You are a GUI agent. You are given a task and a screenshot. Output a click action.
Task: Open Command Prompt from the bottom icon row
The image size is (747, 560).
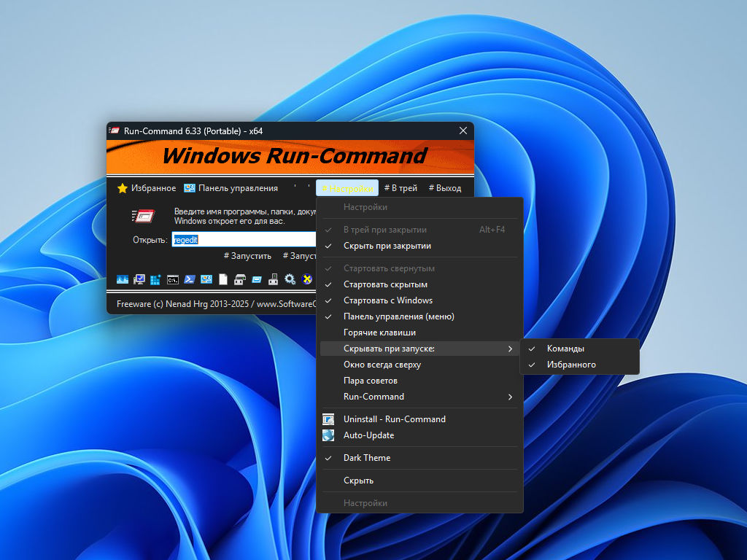(173, 279)
